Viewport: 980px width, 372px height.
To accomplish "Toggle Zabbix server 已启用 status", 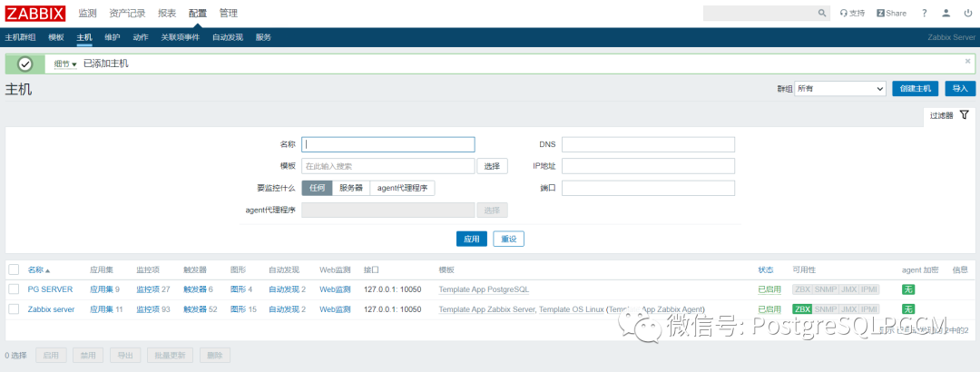I will coord(769,308).
